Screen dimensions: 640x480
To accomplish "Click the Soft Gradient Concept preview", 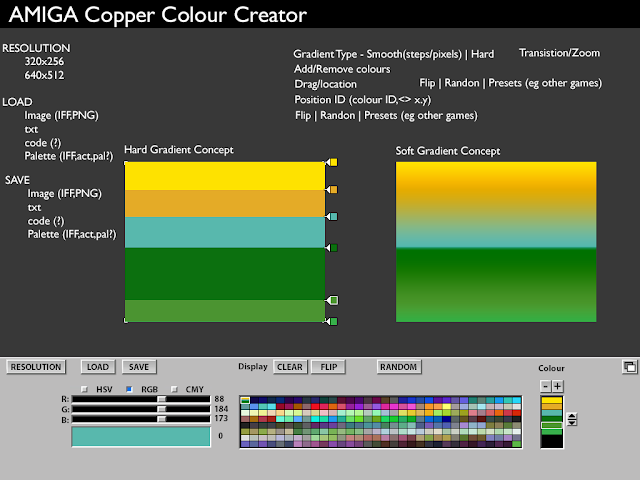I will tap(496, 242).
